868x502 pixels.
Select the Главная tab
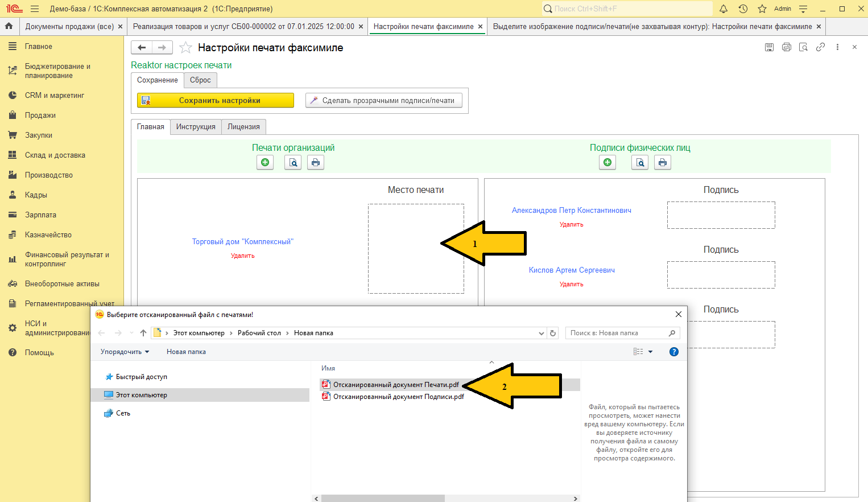click(x=151, y=127)
